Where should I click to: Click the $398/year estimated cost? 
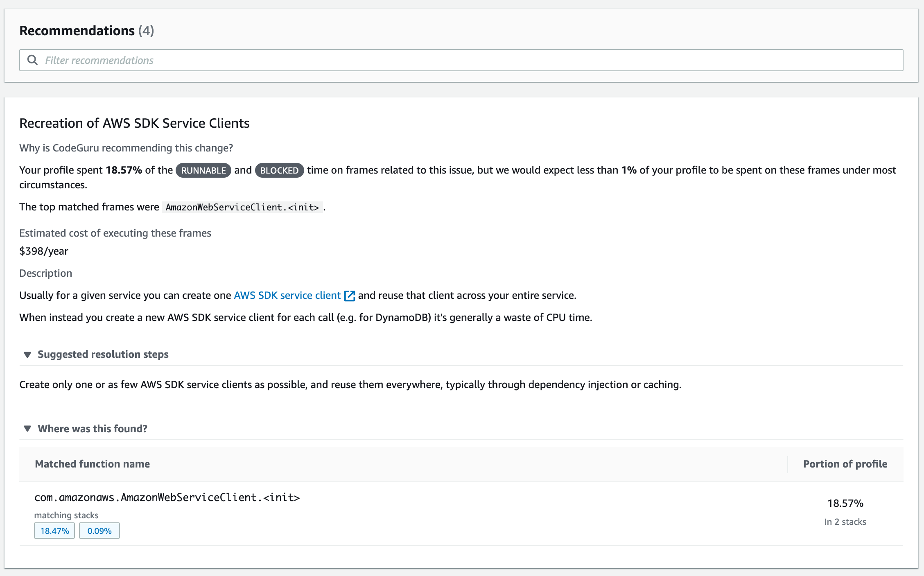pos(44,251)
